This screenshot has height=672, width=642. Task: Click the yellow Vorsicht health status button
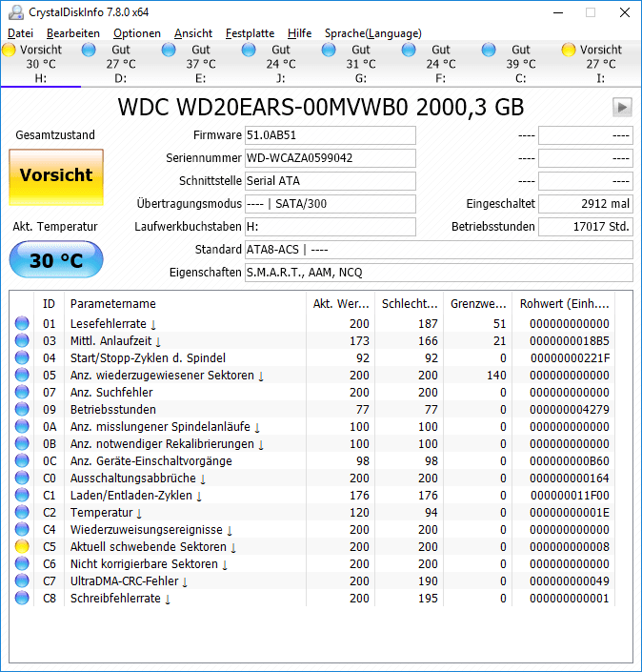coord(56,177)
